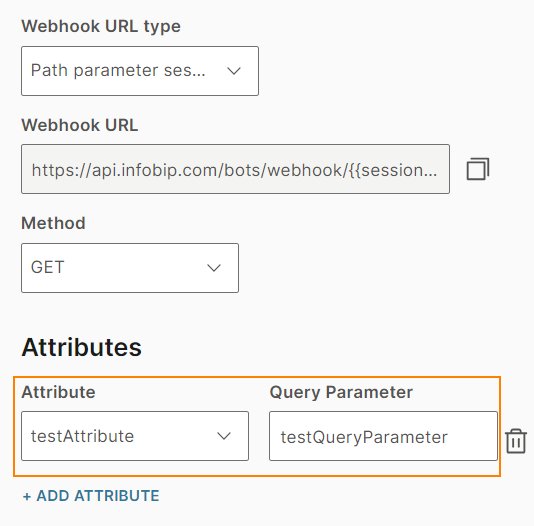Click the chevron arrow beside GET
Viewport: 534px width, 526px height.
coord(214,268)
